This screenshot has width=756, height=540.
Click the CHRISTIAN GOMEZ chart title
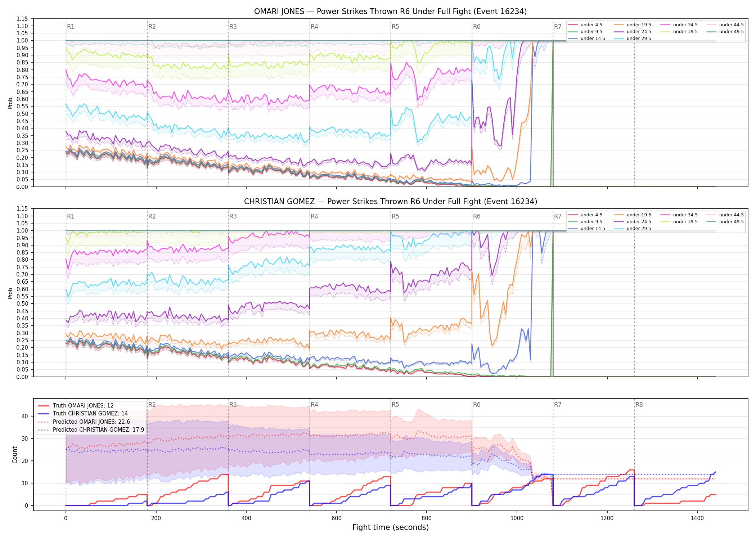(x=391, y=202)
